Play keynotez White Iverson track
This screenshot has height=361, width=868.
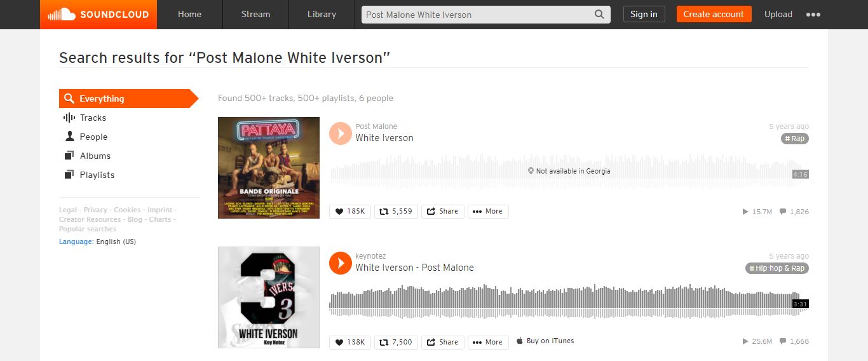coord(341,263)
